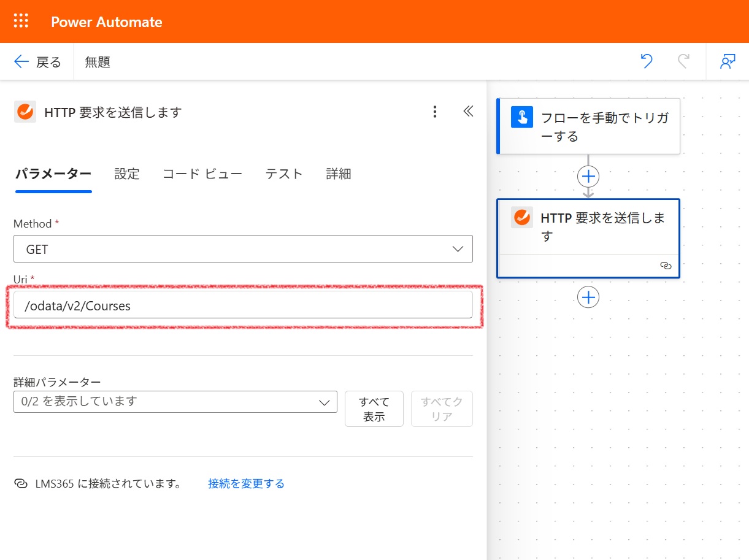Click the redo arrow icon
This screenshot has width=749, height=560.
pyautogui.click(x=683, y=61)
